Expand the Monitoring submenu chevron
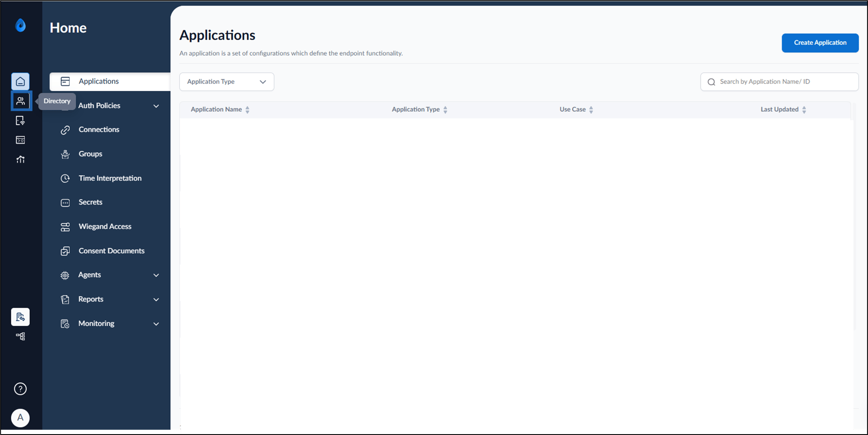 156,324
